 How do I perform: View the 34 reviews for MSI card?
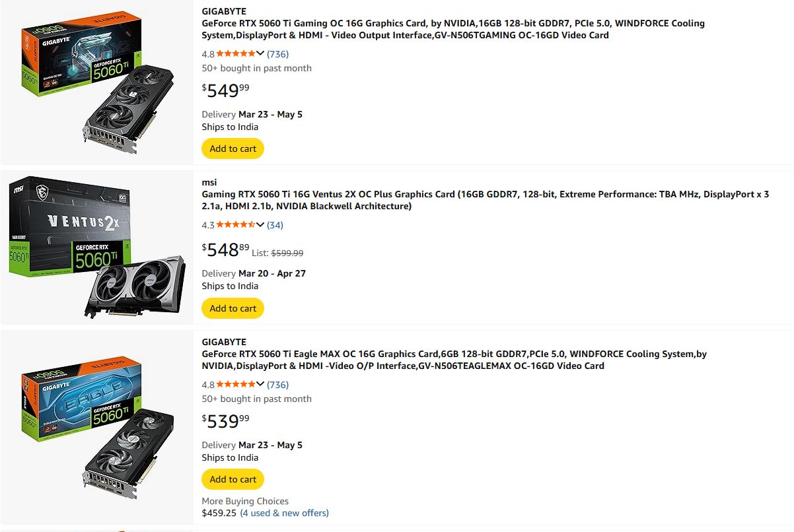pyautogui.click(x=275, y=225)
